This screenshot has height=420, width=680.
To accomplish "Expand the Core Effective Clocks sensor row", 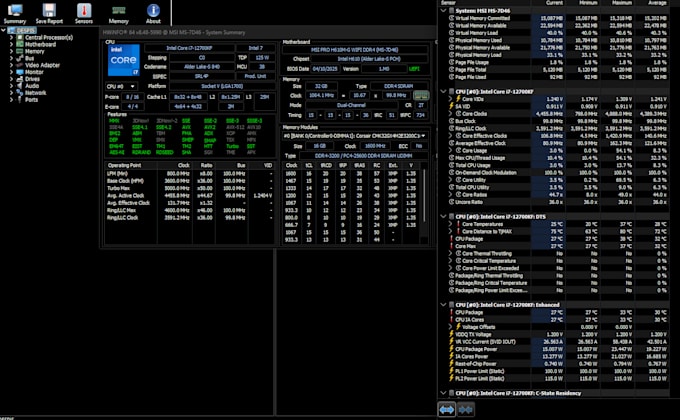I will pyautogui.click(x=450, y=136).
